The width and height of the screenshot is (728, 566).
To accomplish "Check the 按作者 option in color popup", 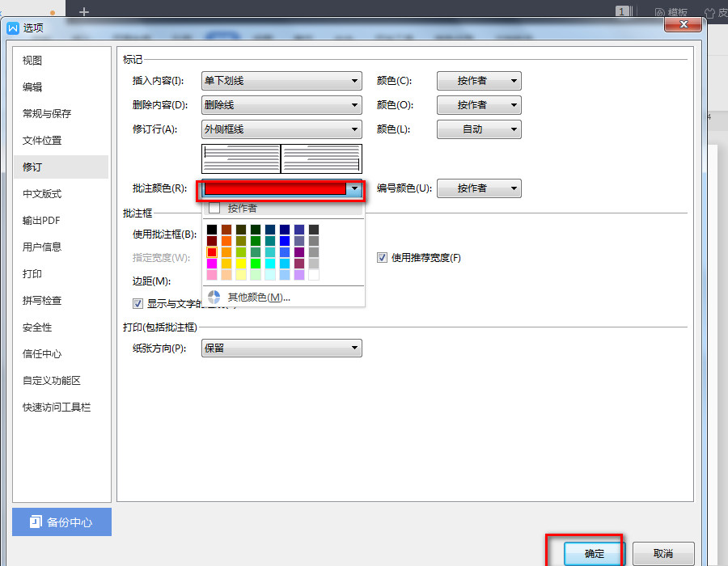I will [x=214, y=208].
